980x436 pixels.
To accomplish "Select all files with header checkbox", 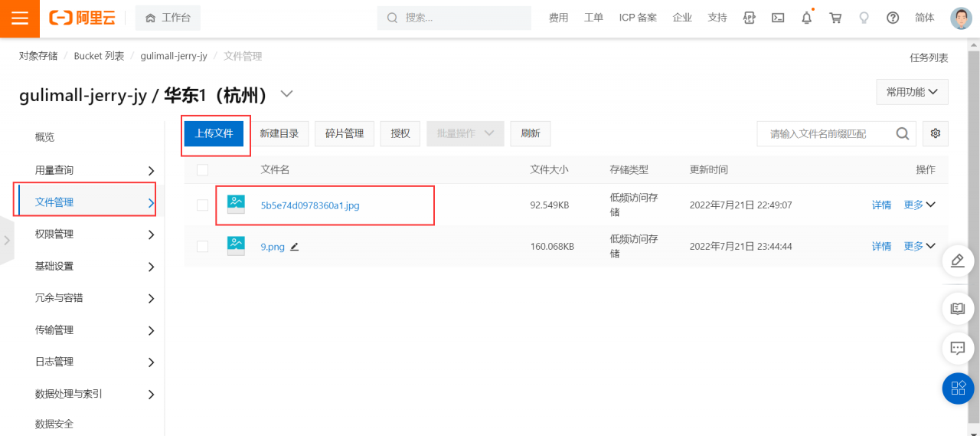I will pos(202,169).
